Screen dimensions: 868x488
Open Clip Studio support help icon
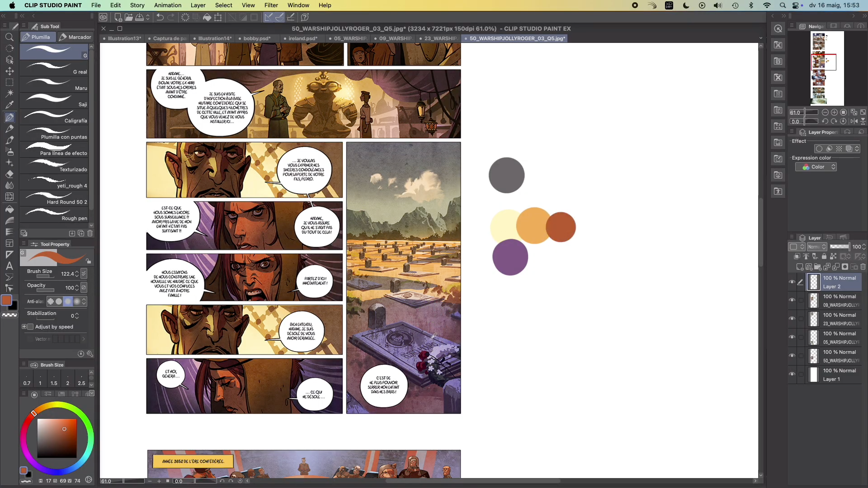(x=305, y=17)
